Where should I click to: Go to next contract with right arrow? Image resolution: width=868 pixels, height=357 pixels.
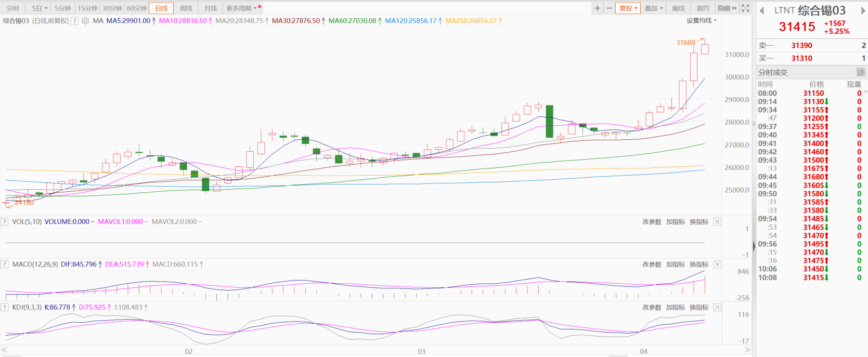[x=863, y=11]
